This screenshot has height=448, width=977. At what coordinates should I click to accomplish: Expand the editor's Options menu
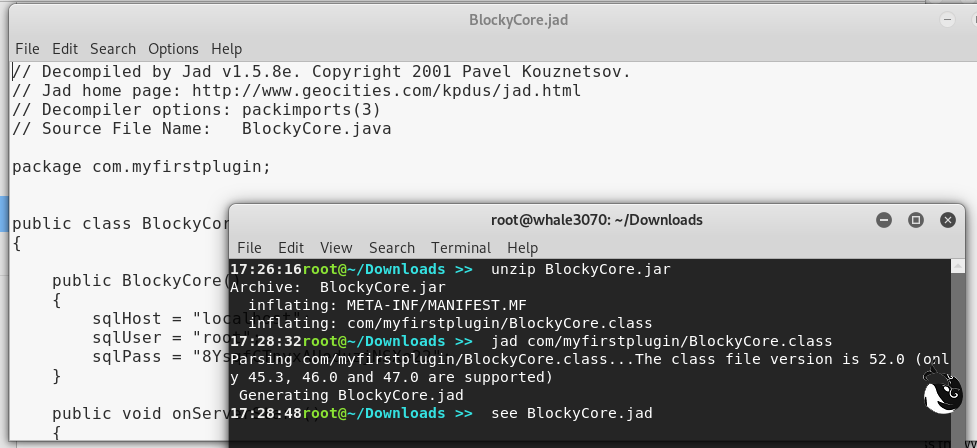pos(173,49)
